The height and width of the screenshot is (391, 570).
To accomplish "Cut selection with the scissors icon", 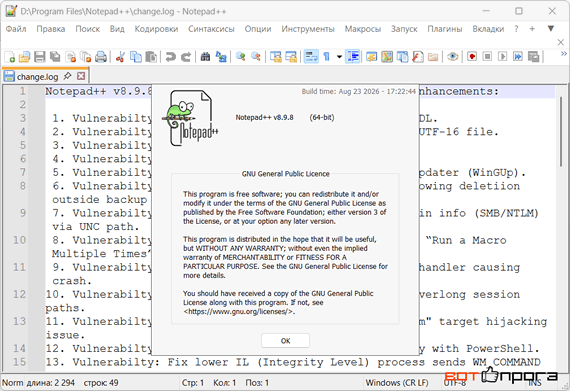I will 120,57.
